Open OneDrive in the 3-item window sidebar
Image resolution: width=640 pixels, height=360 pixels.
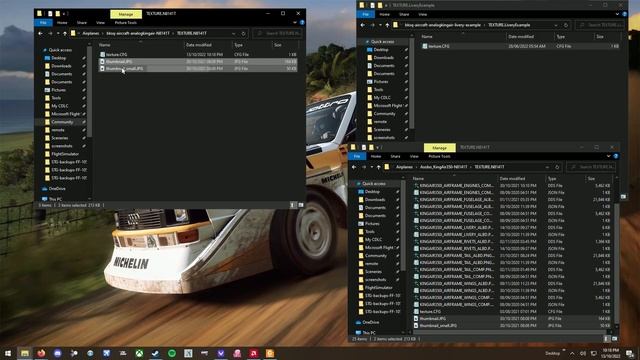(x=57, y=189)
